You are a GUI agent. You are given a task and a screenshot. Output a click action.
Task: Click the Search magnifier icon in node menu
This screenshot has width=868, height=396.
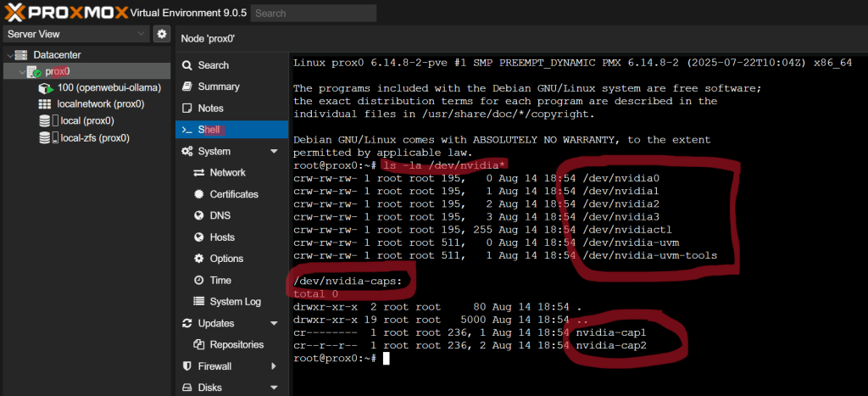pos(187,65)
